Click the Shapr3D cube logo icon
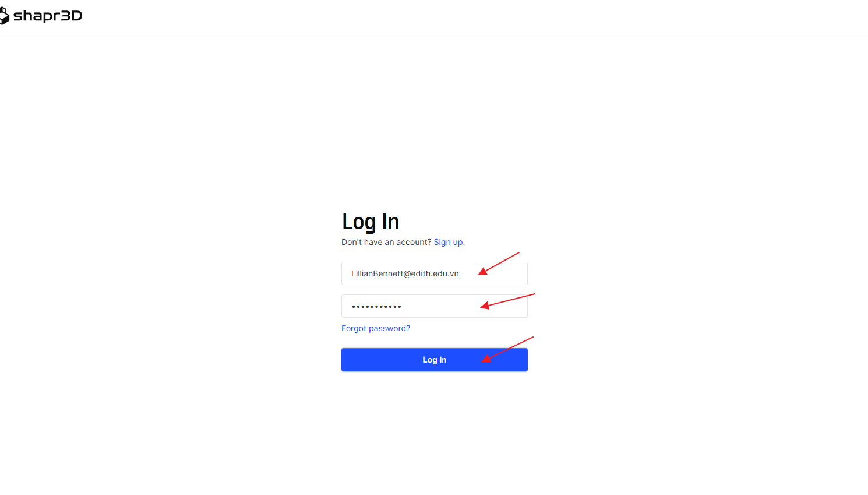The width and height of the screenshot is (868, 495). click(x=4, y=16)
